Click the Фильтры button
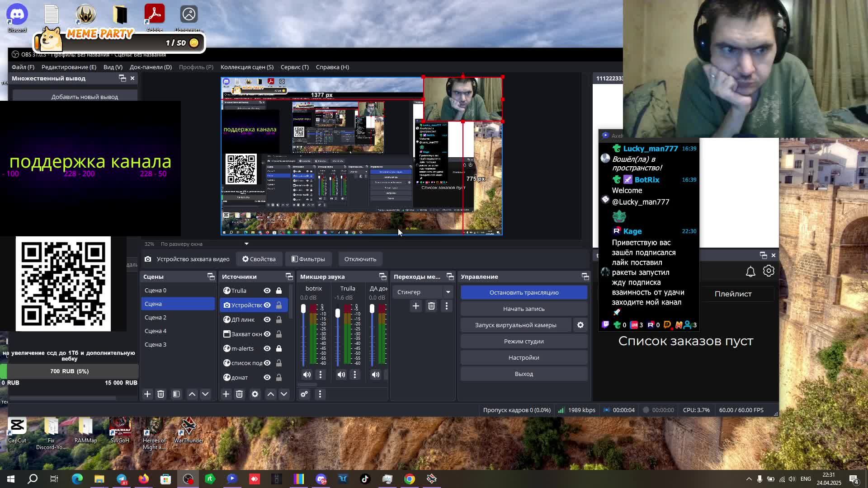The width and height of the screenshot is (868, 488). click(x=308, y=259)
